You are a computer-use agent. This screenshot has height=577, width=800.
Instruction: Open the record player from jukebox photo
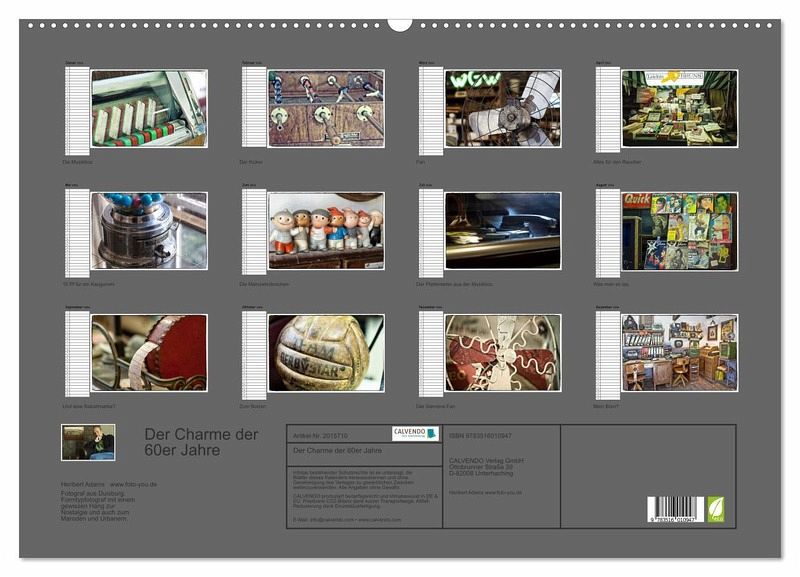click(503, 231)
